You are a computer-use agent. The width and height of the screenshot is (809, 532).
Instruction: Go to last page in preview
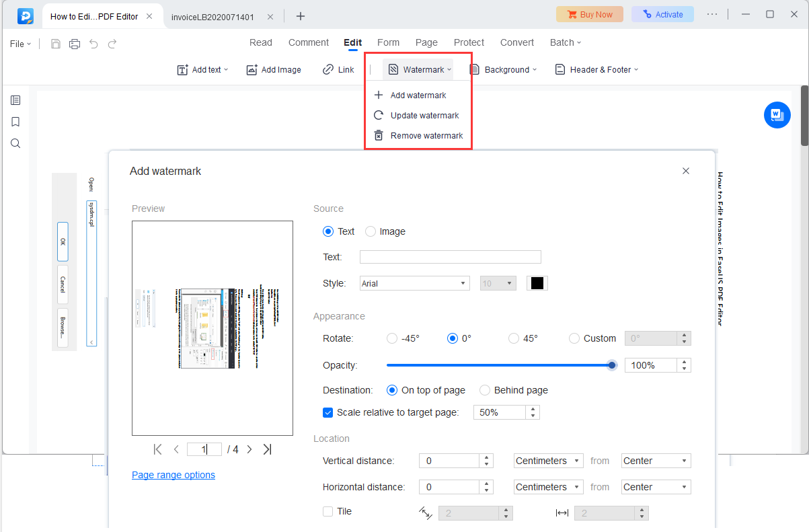click(267, 449)
